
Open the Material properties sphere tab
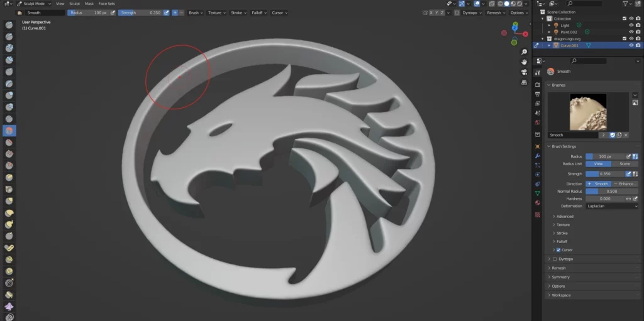[538, 203]
